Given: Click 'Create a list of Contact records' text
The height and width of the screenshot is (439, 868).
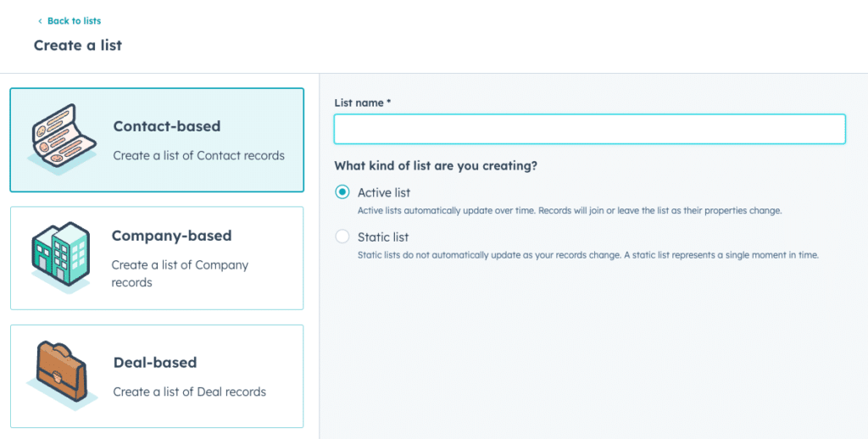Looking at the screenshot, I should 198,156.
